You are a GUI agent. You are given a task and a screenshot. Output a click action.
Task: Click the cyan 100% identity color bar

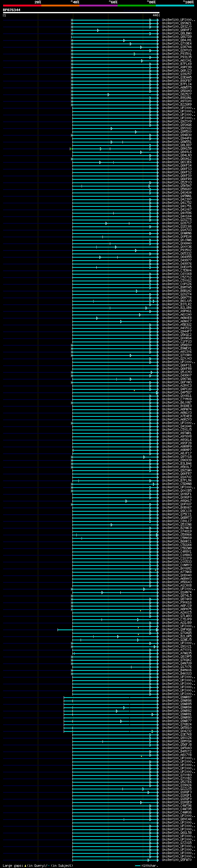[x=175, y=6]
